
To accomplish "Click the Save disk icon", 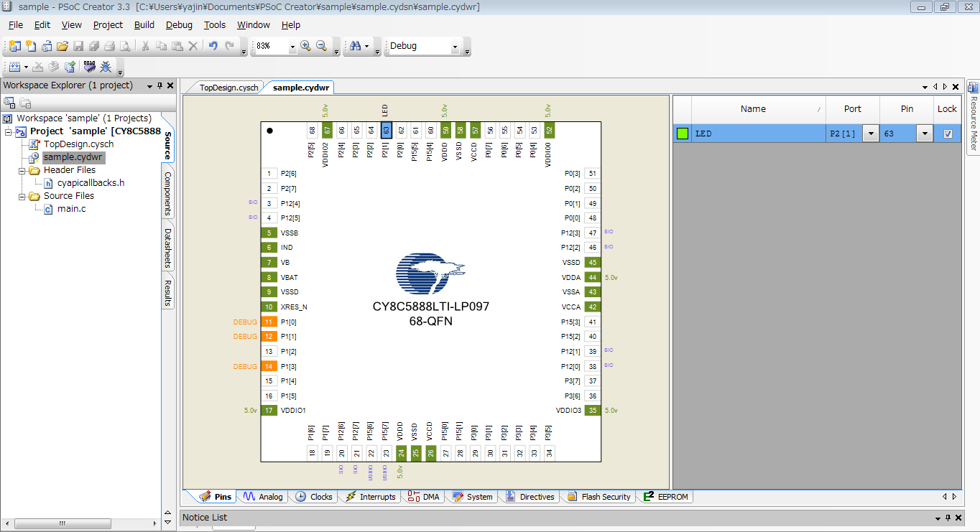I will click(x=78, y=46).
